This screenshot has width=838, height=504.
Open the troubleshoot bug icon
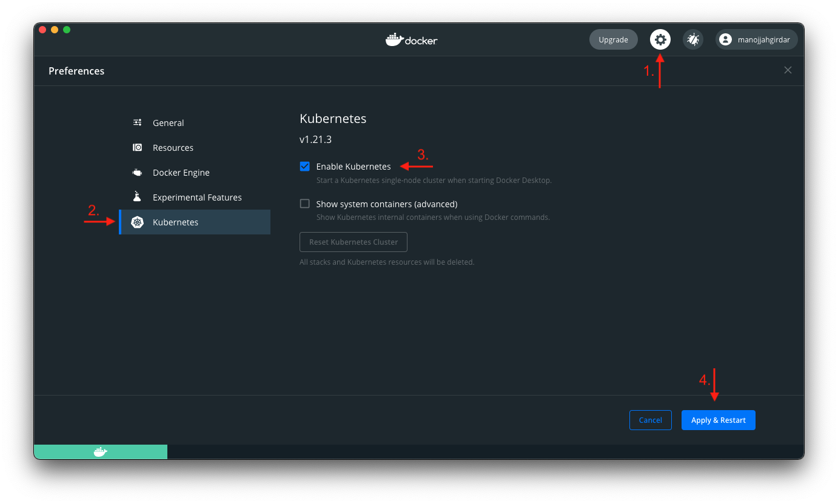[x=693, y=39]
